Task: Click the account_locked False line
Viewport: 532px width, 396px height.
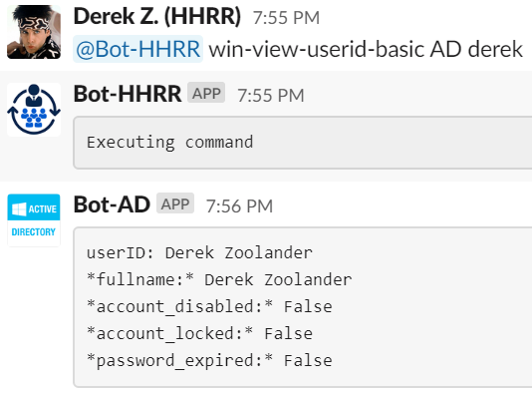Action: 199,333
